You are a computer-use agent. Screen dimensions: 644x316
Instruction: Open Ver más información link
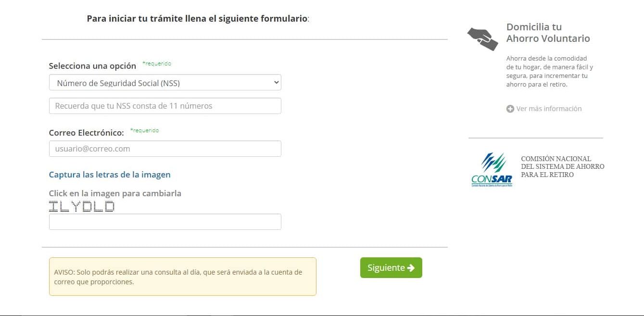click(x=549, y=109)
